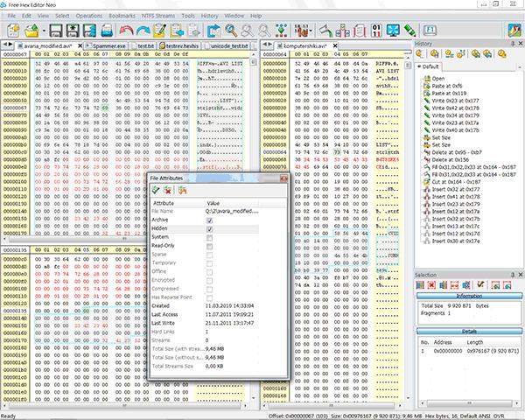Close the avaria_modified.avi tab

tap(80, 45)
